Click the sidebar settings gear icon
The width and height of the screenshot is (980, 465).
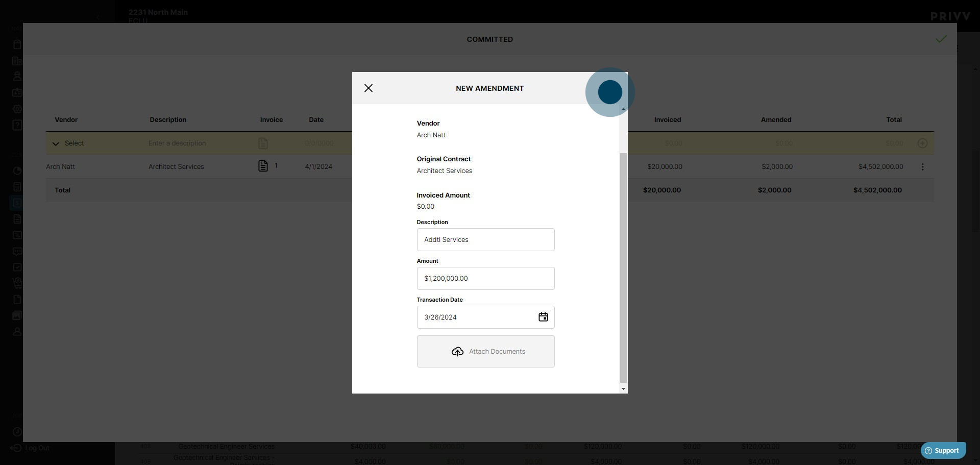coord(17,109)
